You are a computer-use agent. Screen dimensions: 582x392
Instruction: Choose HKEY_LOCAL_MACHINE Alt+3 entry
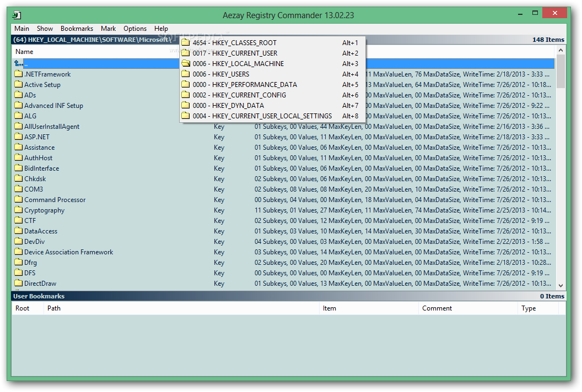[x=272, y=63]
